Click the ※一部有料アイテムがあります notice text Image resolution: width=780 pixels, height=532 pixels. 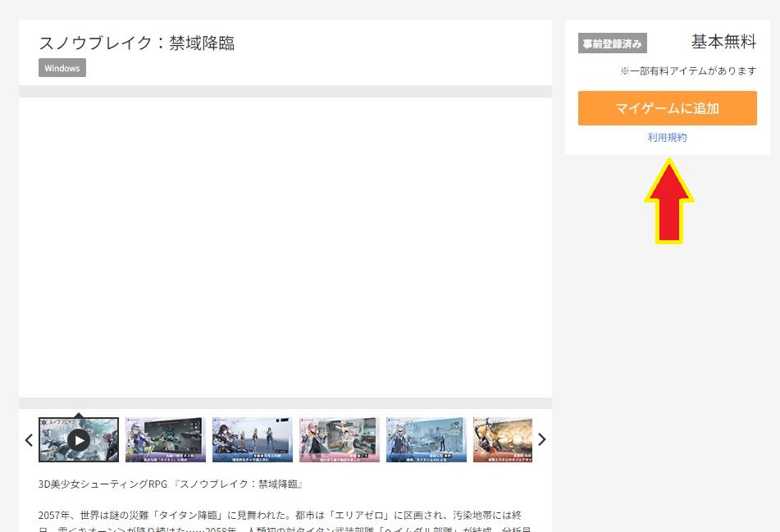(687, 71)
